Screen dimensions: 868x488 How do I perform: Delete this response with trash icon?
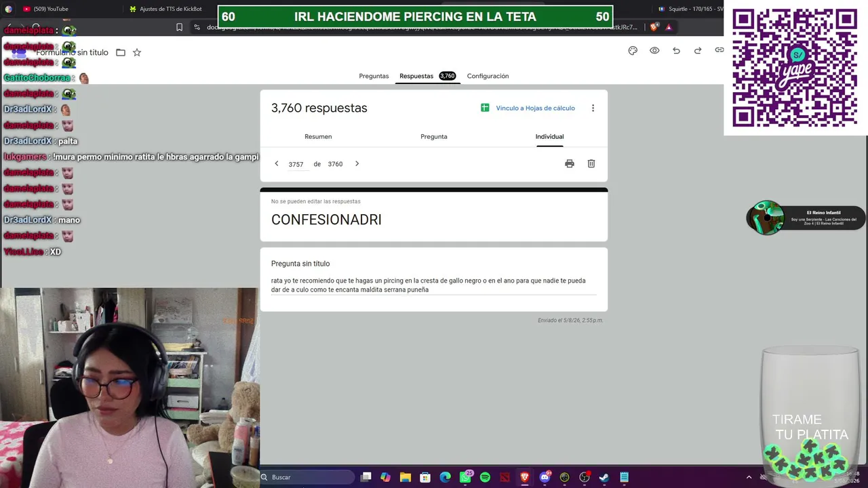tap(591, 164)
